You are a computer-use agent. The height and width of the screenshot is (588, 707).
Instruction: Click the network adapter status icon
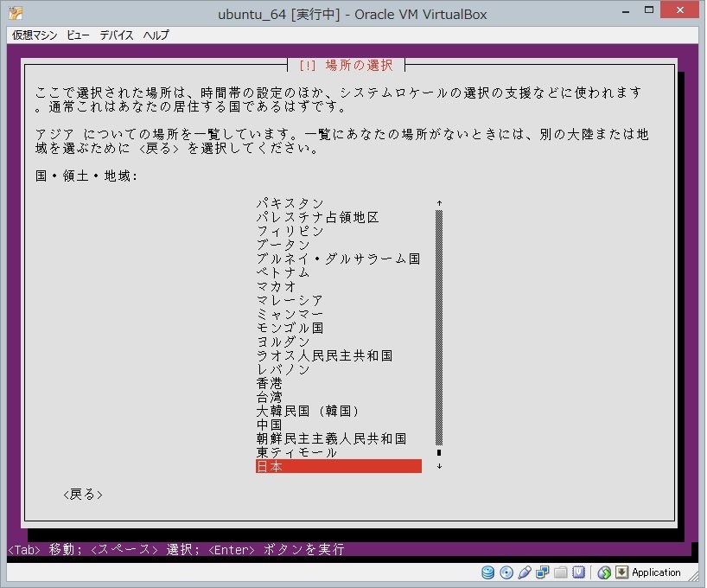tap(543, 572)
